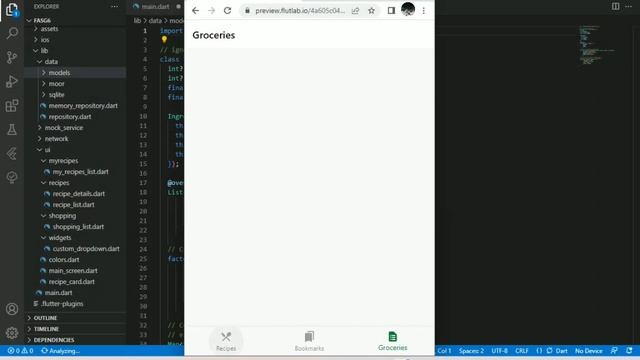Screen dimensions: 640x360
Task: Open notifications bell in status bar
Action: (x=629, y=351)
